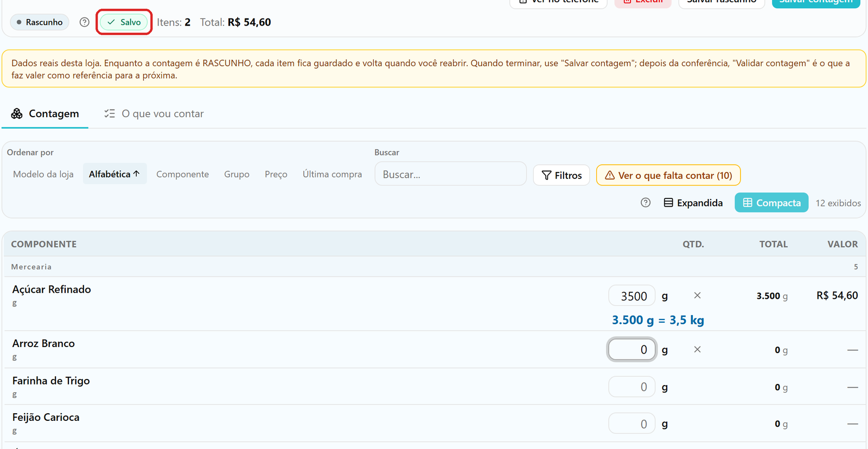Show Ver o que falta contar (10)
868x449 pixels.
[x=668, y=175]
